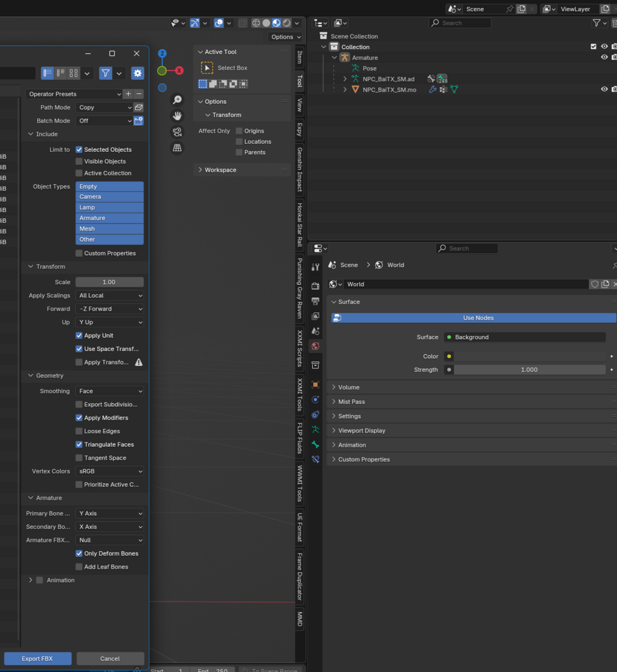Open the file browser settings gear icon
The image size is (617, 672).
(x=137, y=73)
